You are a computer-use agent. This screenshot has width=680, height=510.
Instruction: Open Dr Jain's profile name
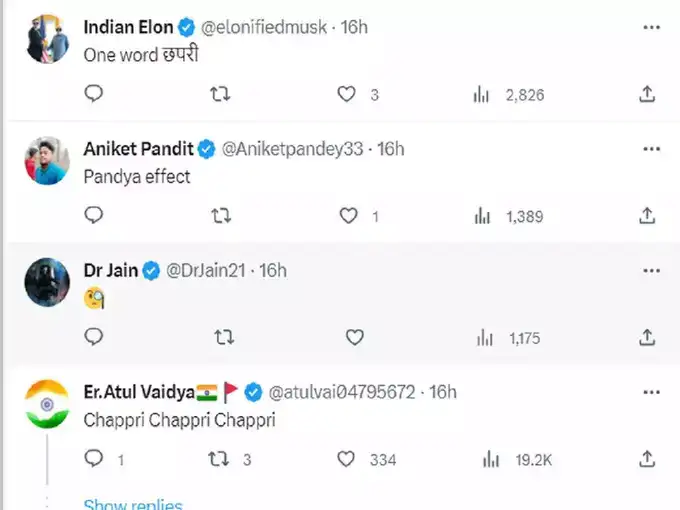coord(110,271)
